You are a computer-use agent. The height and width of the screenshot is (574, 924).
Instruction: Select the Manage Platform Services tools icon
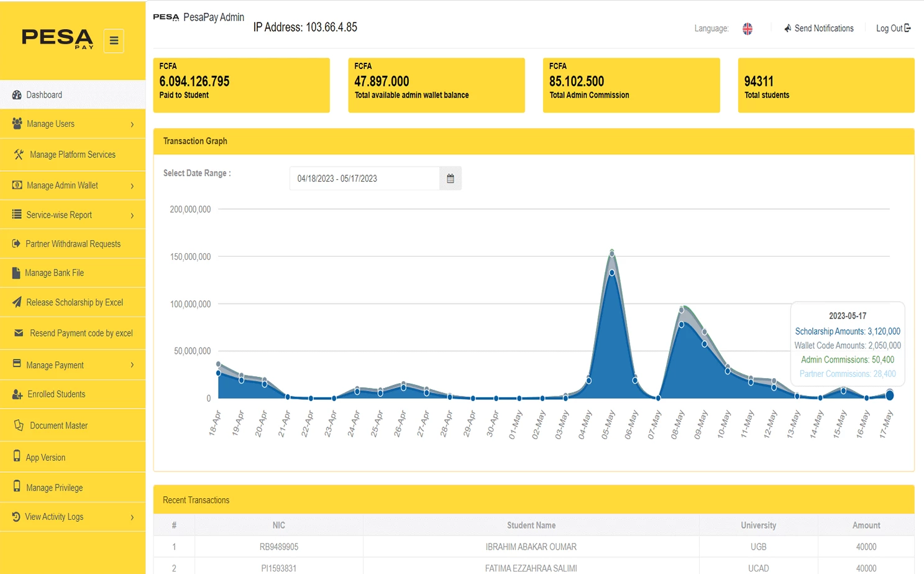(18, 154)
